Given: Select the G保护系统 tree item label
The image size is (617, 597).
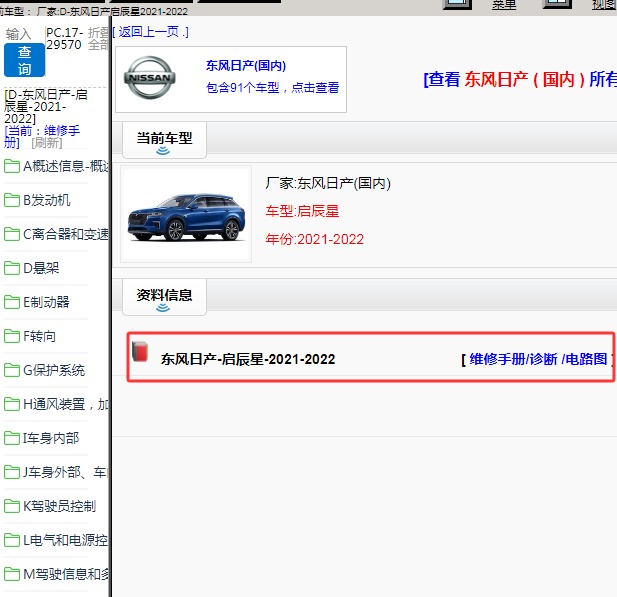Looking at the screenshot, I should [x=54, y=370].
